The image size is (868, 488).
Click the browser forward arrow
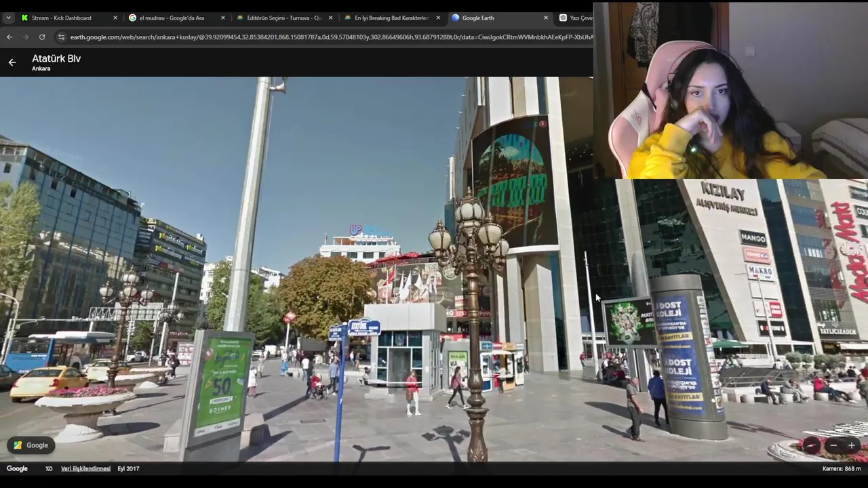pos(26,37)
